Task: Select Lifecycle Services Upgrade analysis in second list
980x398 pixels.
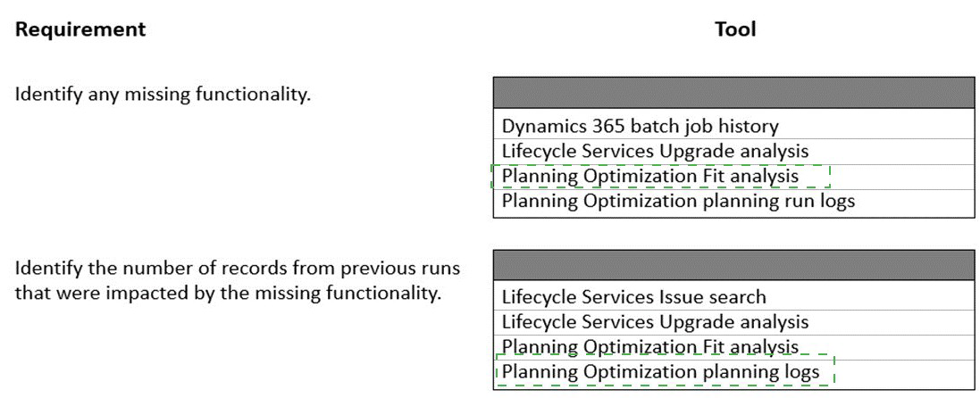Action: (x=655, y=321)
